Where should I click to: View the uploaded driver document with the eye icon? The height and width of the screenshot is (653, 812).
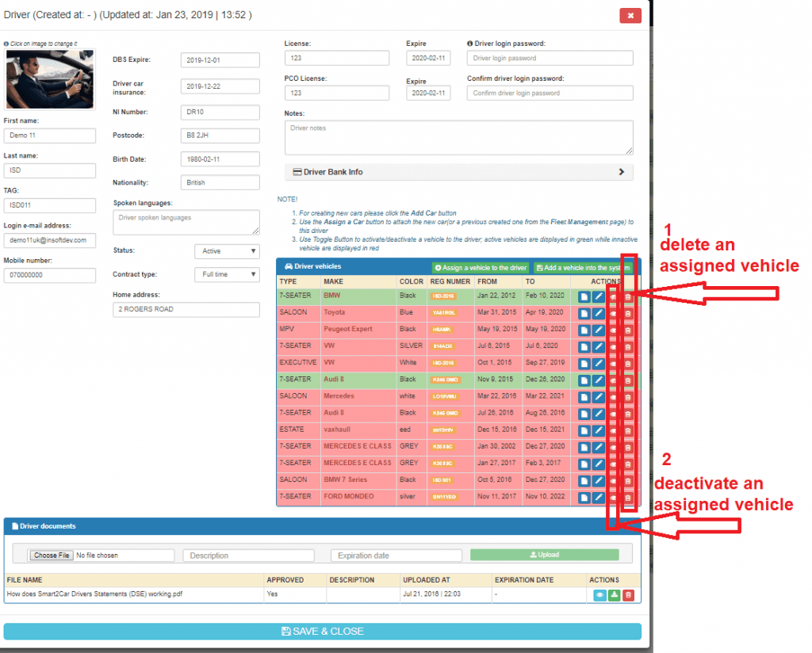point(599,594)
